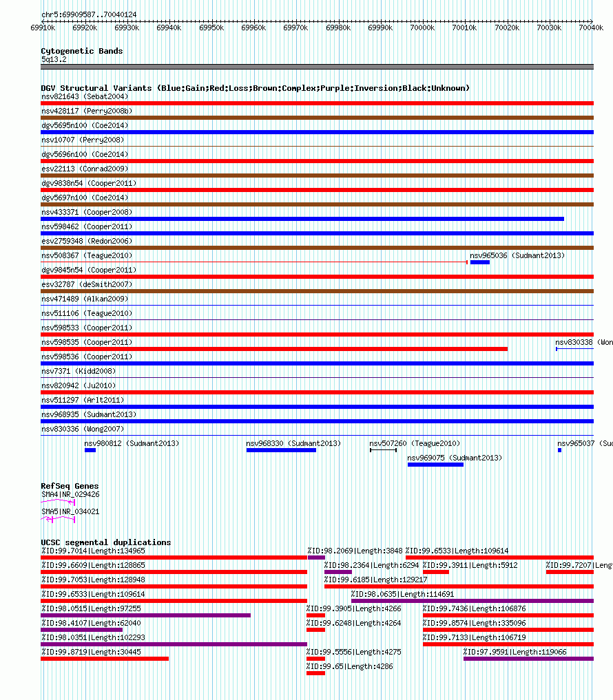Click the 70000k ruler tick label
This screenshot has width=613, height=700.
pos(422,28)
